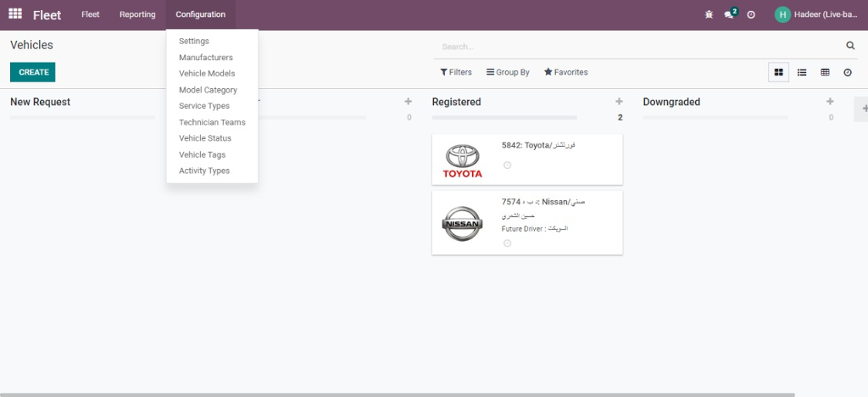Open the Reporting menu
Image resolution: width=868 pixels, height=397 pixels.
[137, 14]
